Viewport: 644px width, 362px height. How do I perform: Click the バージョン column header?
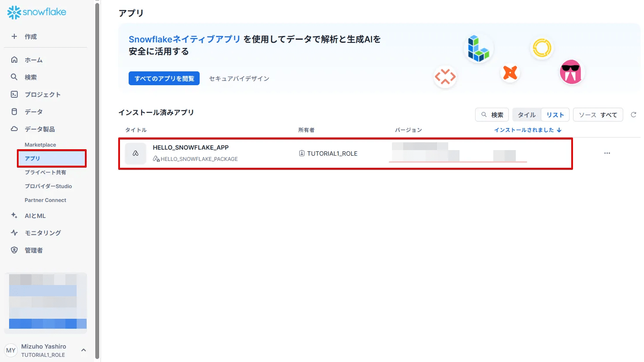coord(408,130)
